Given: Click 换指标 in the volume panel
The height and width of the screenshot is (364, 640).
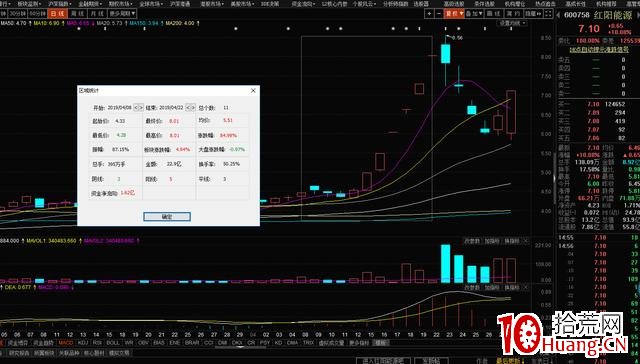Looking at the screenshot, I should [x=511, y=241].
